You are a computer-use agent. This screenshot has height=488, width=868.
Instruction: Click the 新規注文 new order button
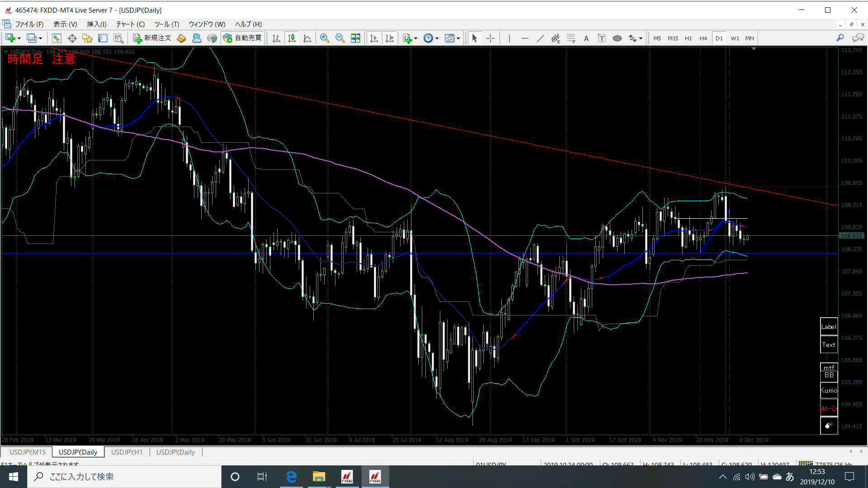click(x=152, y=38)
